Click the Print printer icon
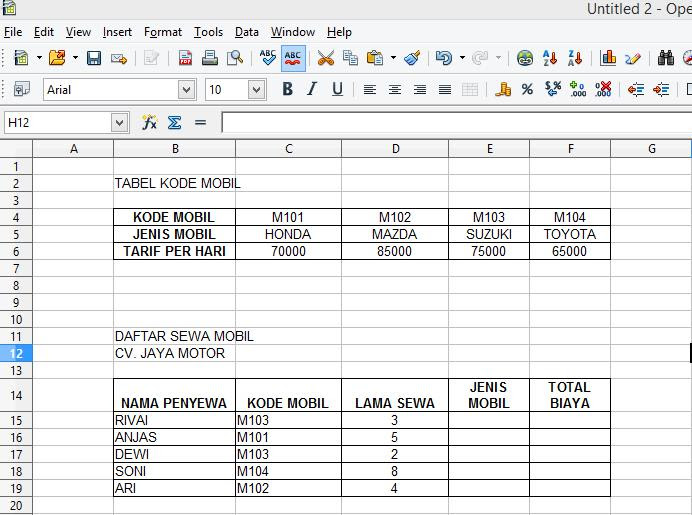The width and height of the screenshot is (692, 515). [210, 58]
